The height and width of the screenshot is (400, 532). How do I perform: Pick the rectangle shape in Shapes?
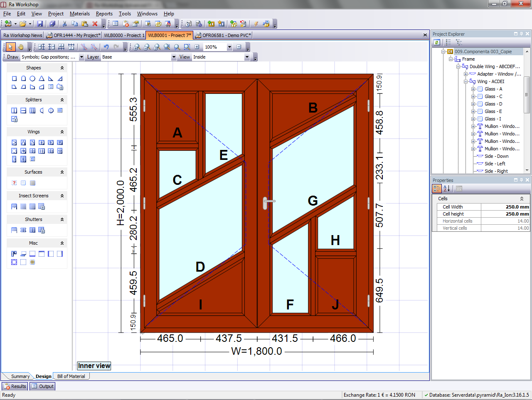click(x=14, y=79)
